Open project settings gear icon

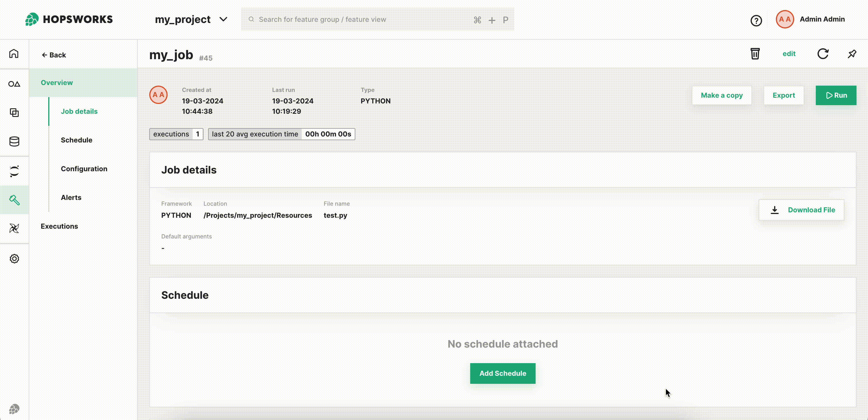coord(14,259)
